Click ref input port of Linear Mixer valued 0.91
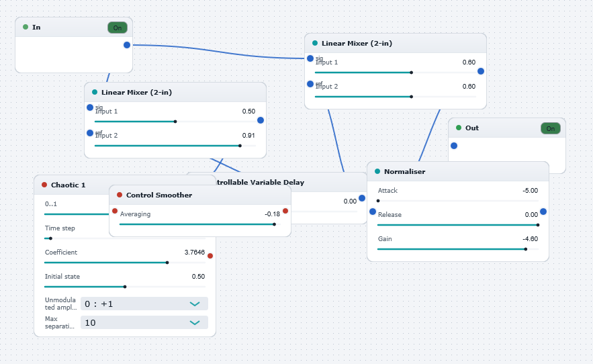 (90, 133)
